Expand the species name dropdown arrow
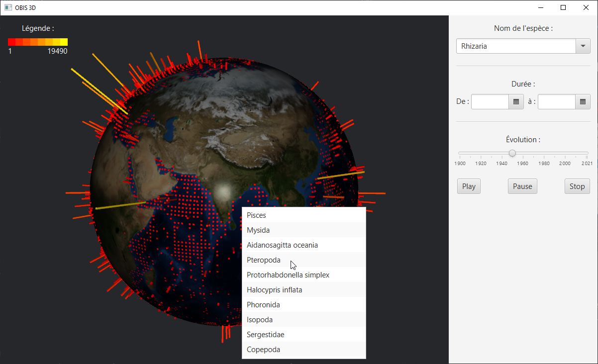 tap(583, 46)
